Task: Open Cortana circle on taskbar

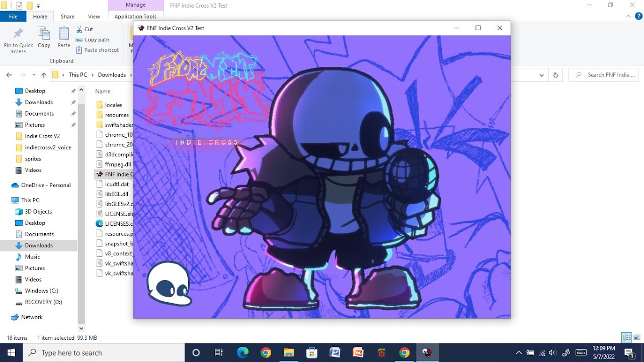Action: [196, 352]
